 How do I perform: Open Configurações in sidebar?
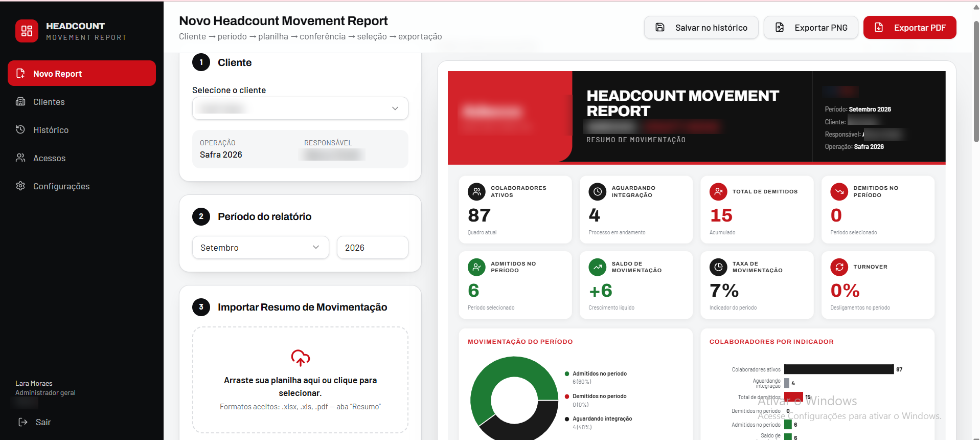82,186
